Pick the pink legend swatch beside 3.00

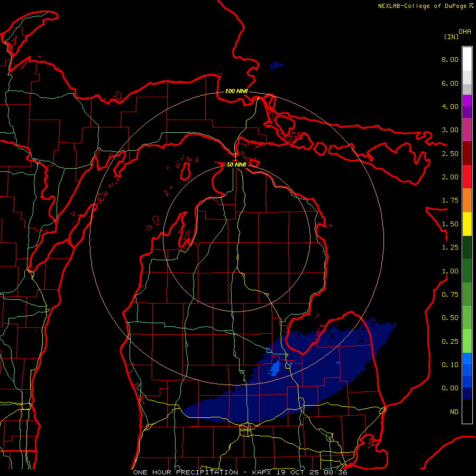pos(467,130)
